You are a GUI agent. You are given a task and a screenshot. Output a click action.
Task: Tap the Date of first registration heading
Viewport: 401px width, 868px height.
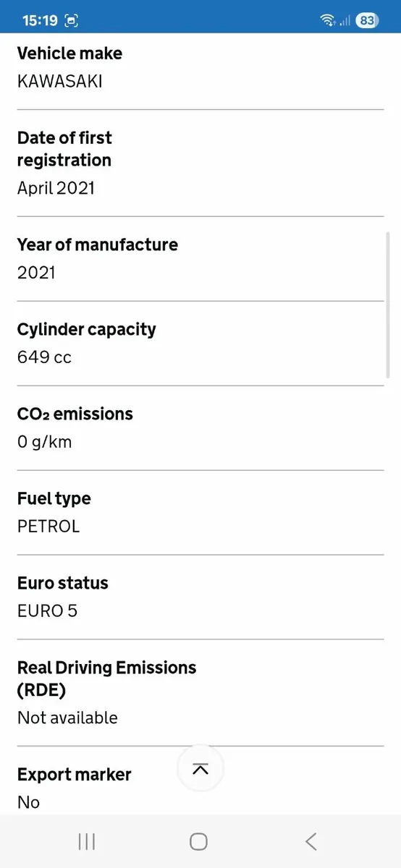point(64,149)
